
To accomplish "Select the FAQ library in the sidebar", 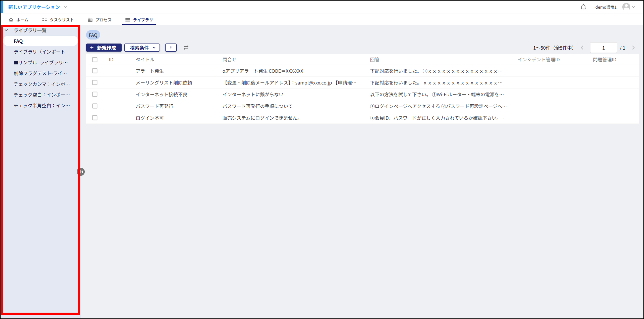I will coord(18,41).
